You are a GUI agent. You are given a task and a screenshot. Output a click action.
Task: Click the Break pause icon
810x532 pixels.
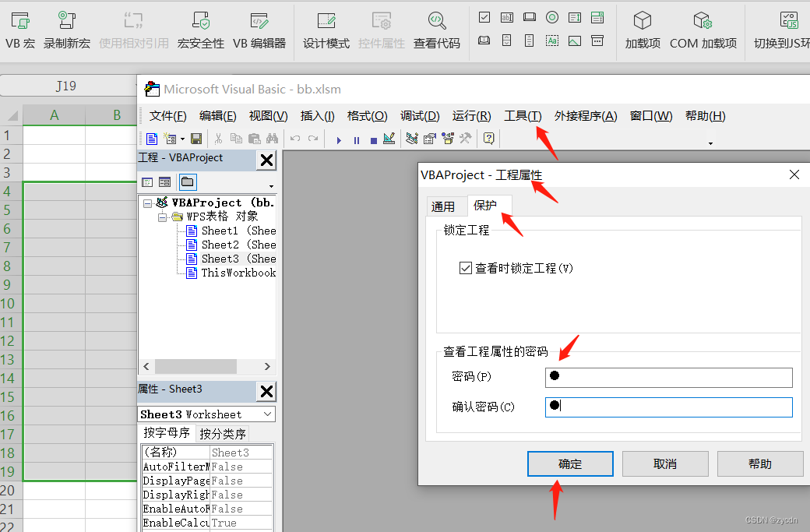(x=357, y=140)
